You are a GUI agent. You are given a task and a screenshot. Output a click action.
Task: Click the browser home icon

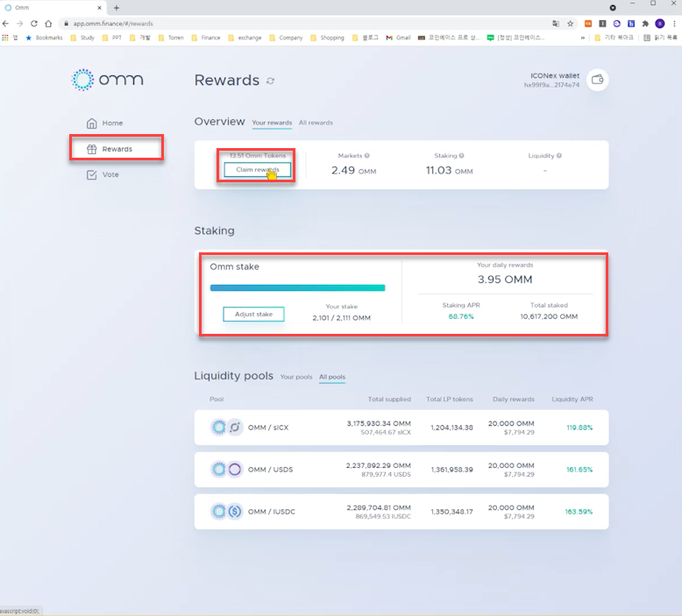[x=48, y=24]
